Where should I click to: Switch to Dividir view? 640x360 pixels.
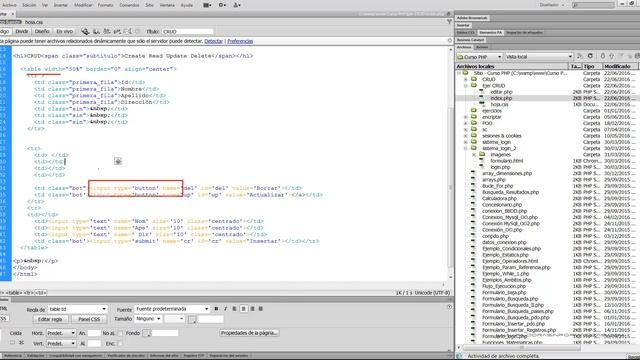(22, 31)
